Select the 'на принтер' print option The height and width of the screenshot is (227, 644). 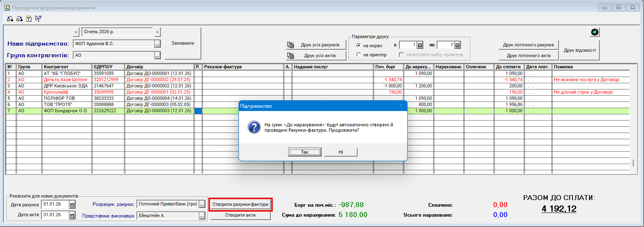click(x=359, y=55)
